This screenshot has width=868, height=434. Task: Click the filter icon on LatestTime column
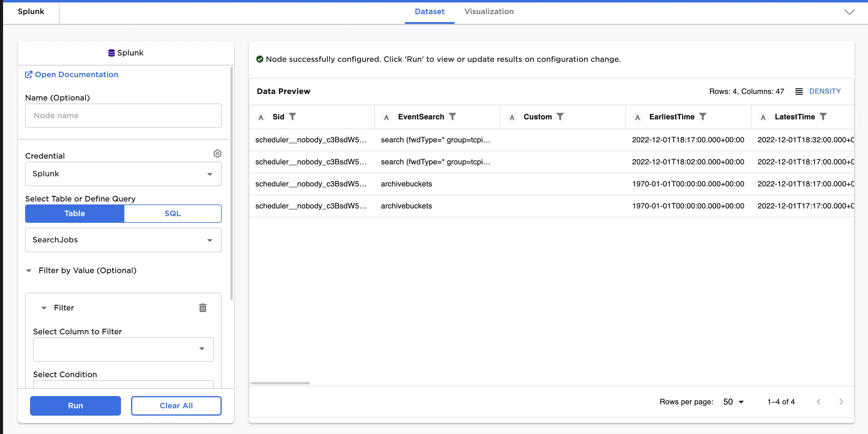[x=823, y=117]
